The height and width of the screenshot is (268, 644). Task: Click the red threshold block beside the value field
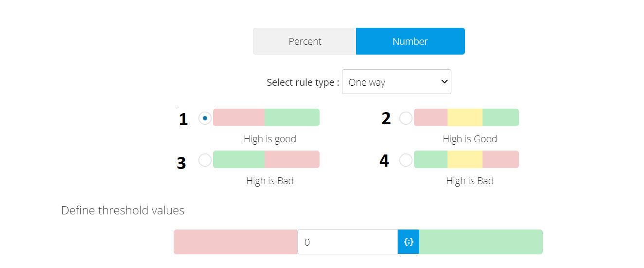235,242
